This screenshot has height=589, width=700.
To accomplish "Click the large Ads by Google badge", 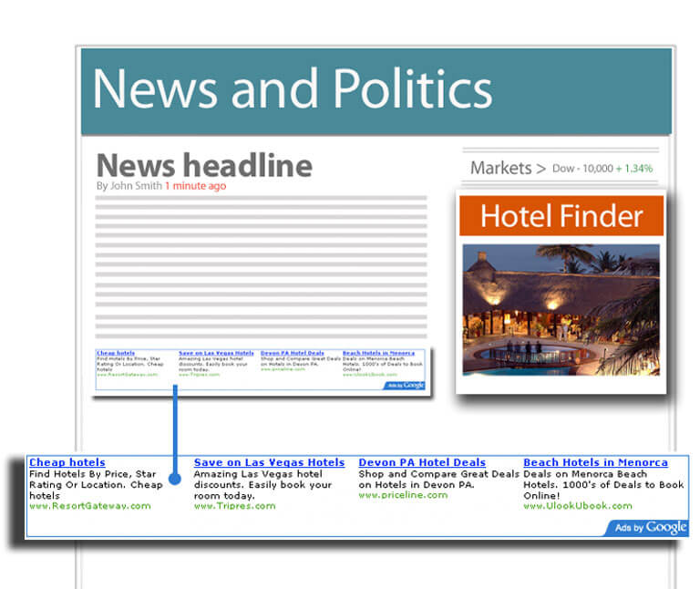I will [647, 528].
